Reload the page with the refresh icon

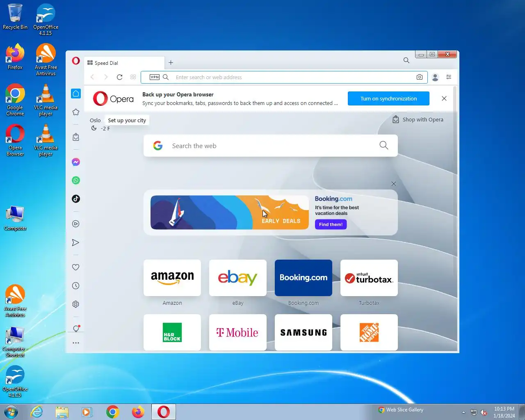[x=119, y=77]
